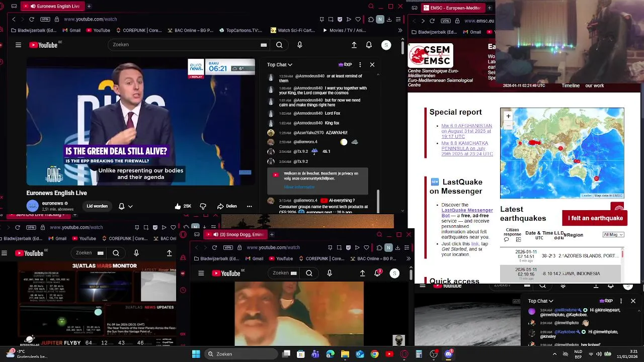
Task: Open YouTube guide menu in Snoop Dogg window
Action: point(201,273)
